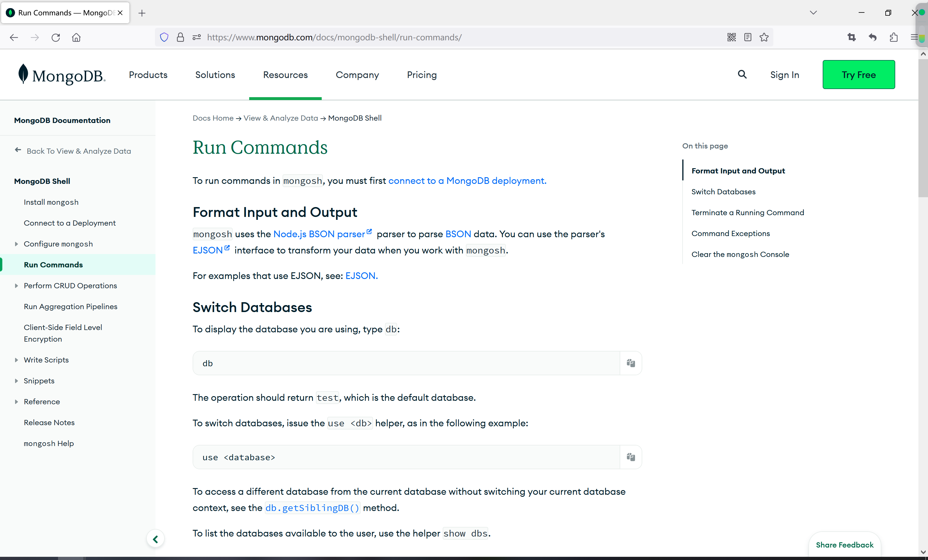Click the QR code icon in address bar

coord(731,37)
